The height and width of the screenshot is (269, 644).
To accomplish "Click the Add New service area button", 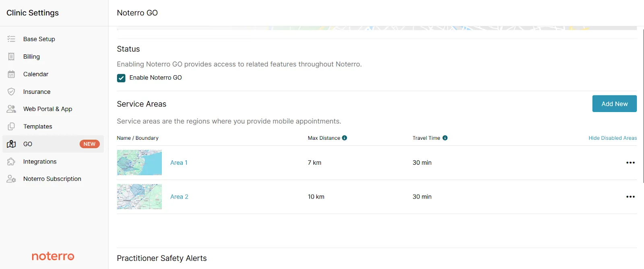I will pyautogui.click(x=614, y=103).
